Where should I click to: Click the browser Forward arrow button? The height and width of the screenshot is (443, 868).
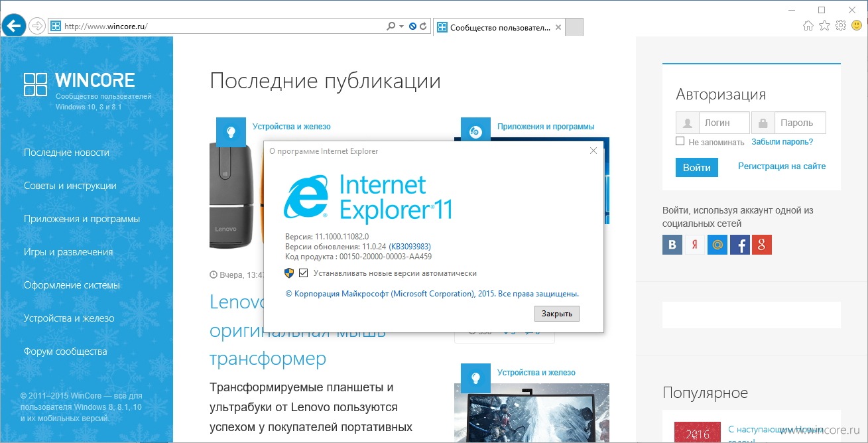(x=37, y=27)
